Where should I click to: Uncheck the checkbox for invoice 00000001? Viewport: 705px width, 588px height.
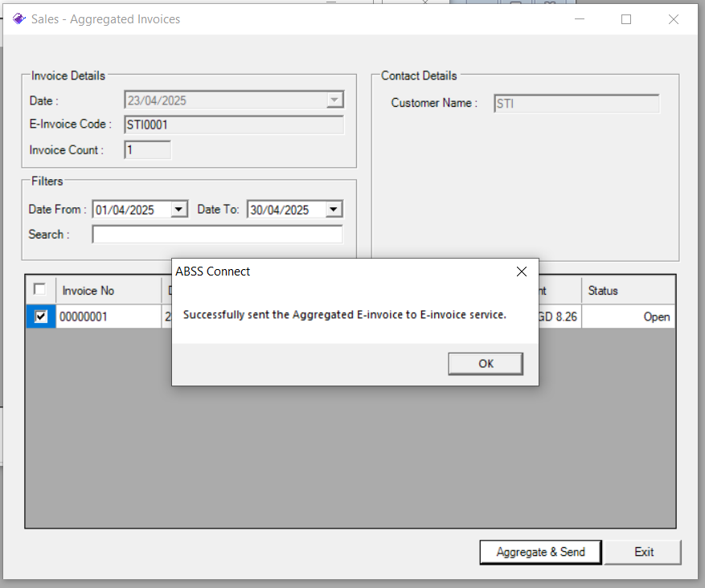[40, 316]
